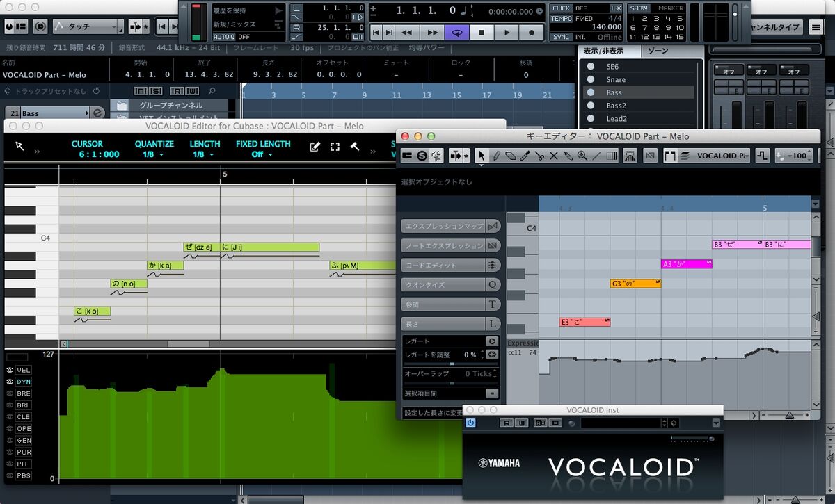Toggle the DYN parameter visibility
This screenshot has height=504, width=835.
click(10, 382)
